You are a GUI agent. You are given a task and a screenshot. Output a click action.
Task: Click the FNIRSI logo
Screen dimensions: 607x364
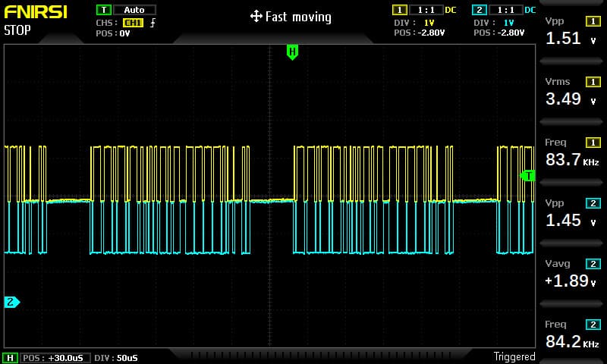coord(36,12)
